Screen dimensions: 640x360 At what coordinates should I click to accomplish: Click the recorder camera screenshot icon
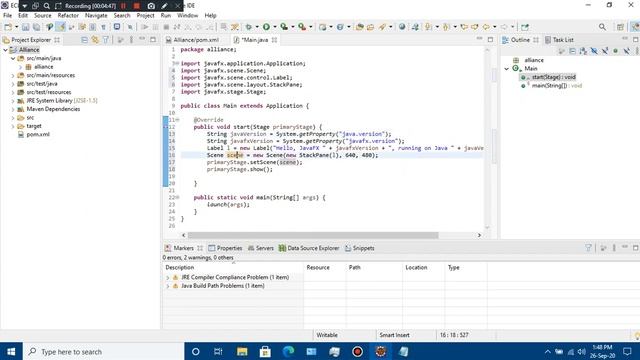pyautogui.click(x=151, y=6)
